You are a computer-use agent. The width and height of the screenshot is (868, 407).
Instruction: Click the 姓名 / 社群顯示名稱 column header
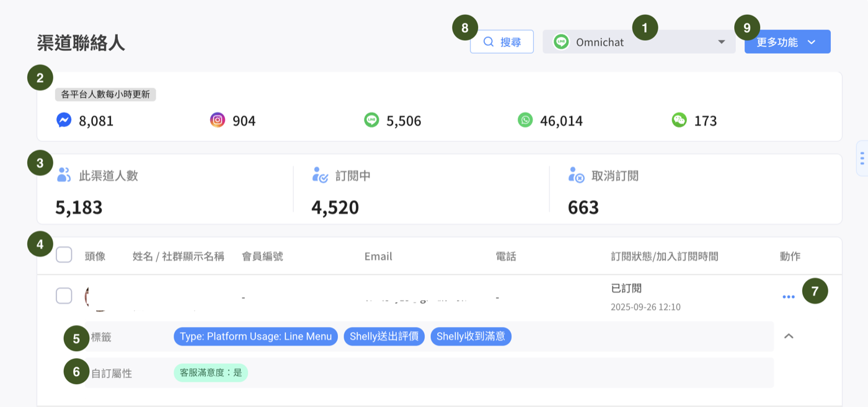click(x=179, y=256)
